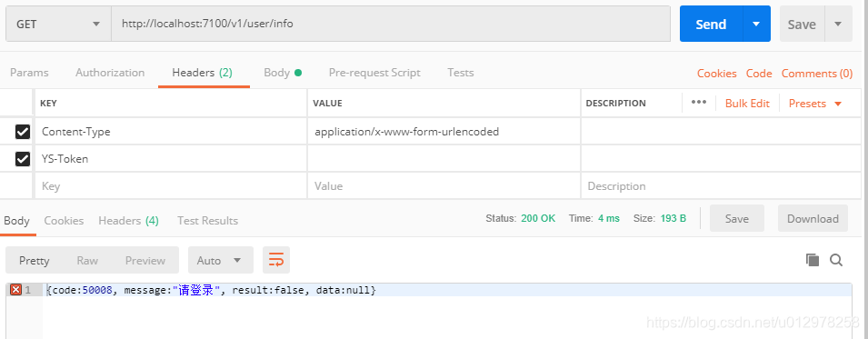
Task: Click the YS-Token value field
Action: click(444, 159)
